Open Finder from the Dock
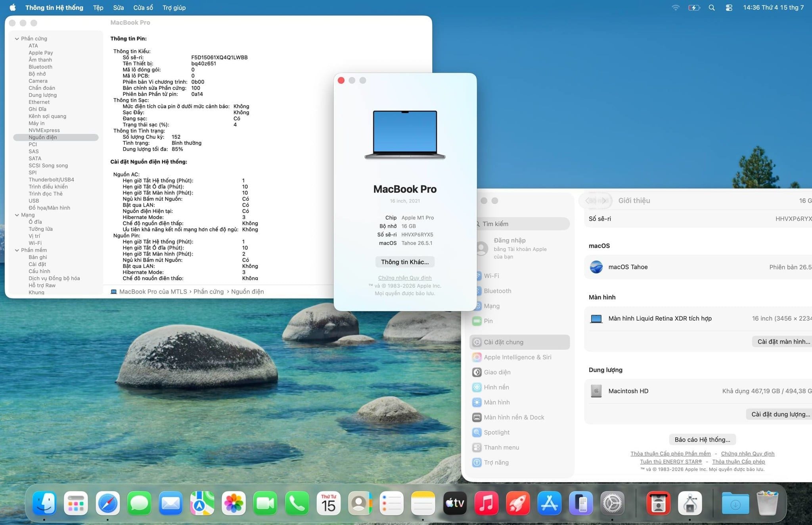The height and width of the screenshot is (525, 812). 44,503
